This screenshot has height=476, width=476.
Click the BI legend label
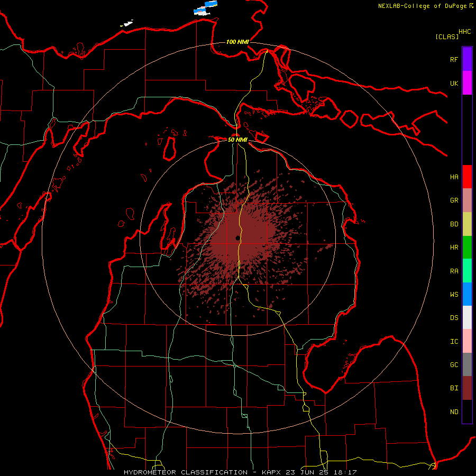point(454,388)
